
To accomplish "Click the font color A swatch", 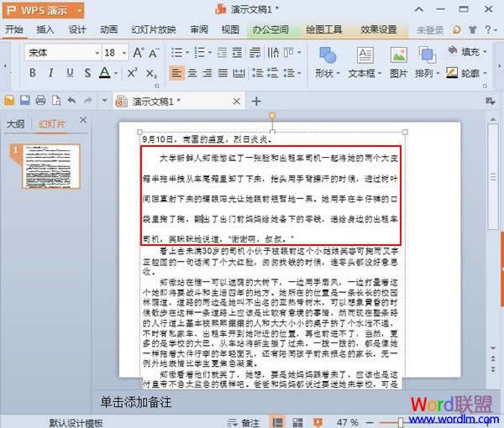I will (x=104, y=73).
